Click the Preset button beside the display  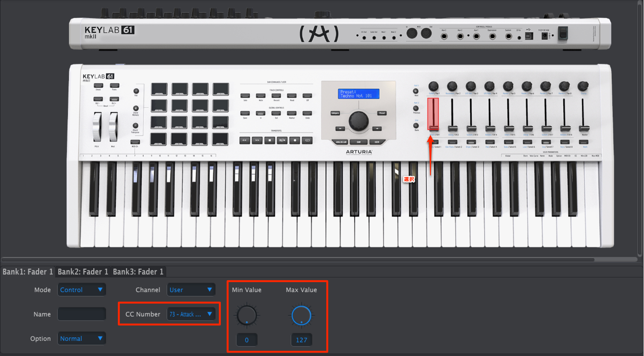[382, 113]
